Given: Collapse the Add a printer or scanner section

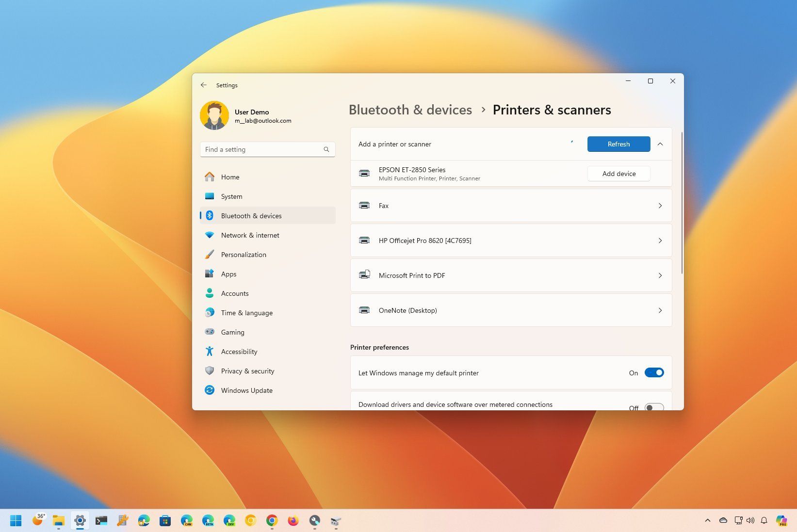Looking at the screenshot, I should pyautogui.click(x=660, y=144).
